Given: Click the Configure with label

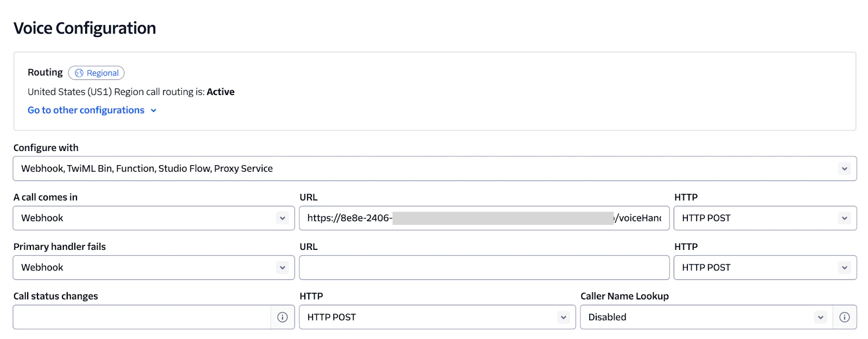Looking at the screenshot, I should pos(46,148).
